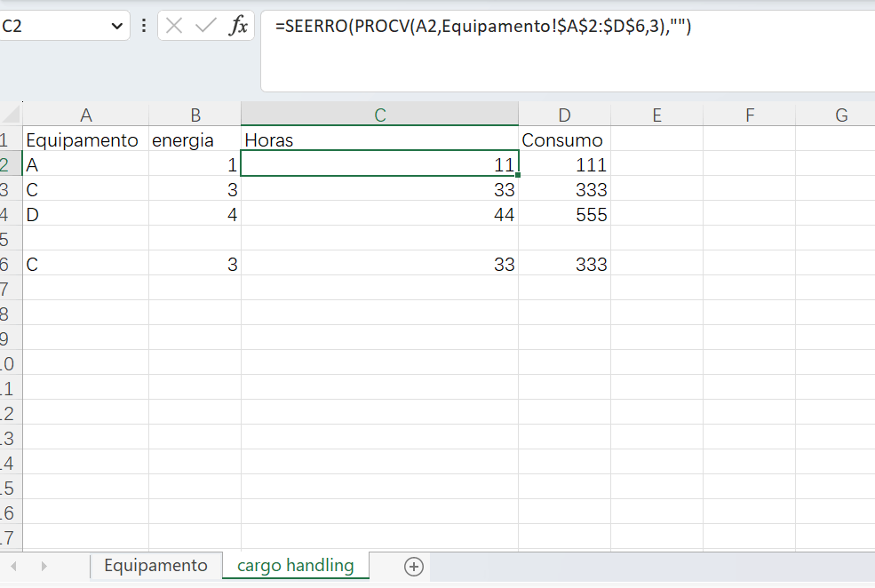Add a new sheet with plus icon

point(413,567)
